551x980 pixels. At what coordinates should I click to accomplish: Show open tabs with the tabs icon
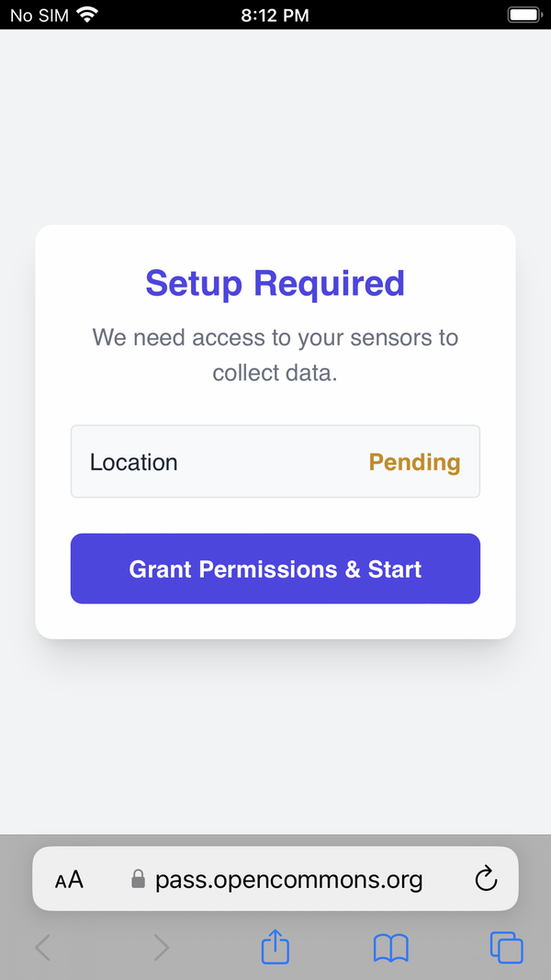click(x=506, y=947)
